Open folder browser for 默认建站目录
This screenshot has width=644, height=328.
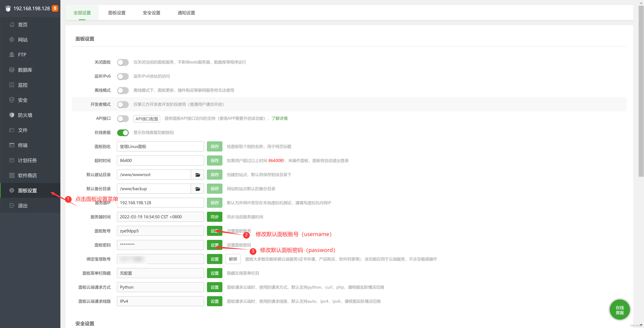point(198,175)
